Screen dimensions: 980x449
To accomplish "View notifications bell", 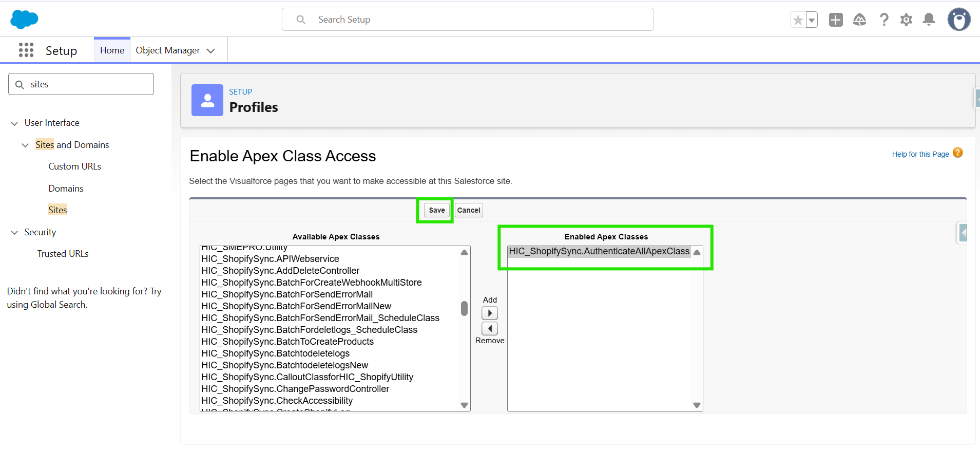I will click(x=929, y=20).
